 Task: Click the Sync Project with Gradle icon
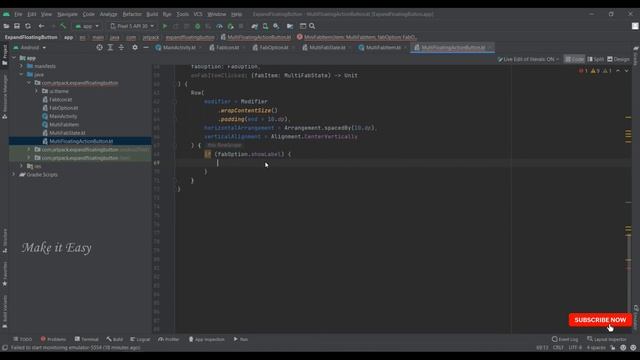click(x=255, y=26)
